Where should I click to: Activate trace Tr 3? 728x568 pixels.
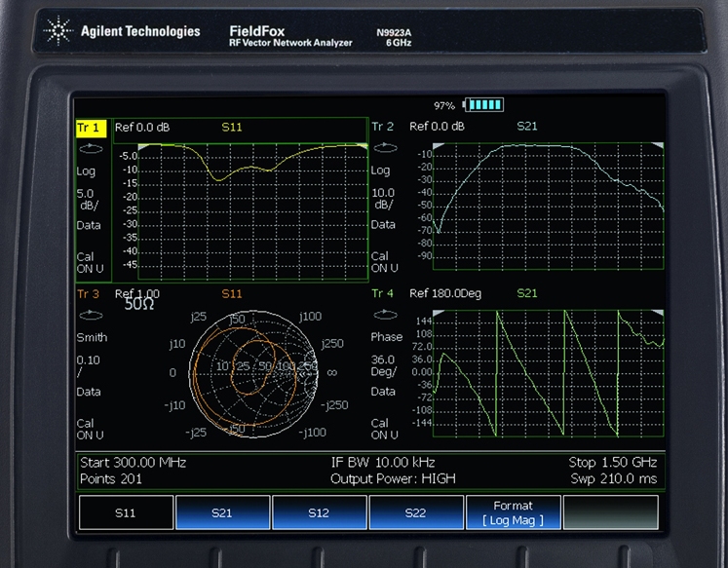click(88, 293)
